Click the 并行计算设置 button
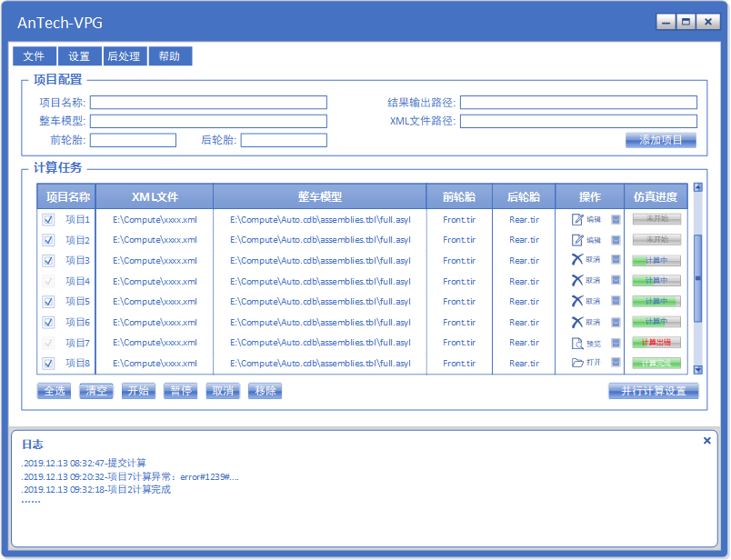731x560 pixels. [x=653, y=391]
